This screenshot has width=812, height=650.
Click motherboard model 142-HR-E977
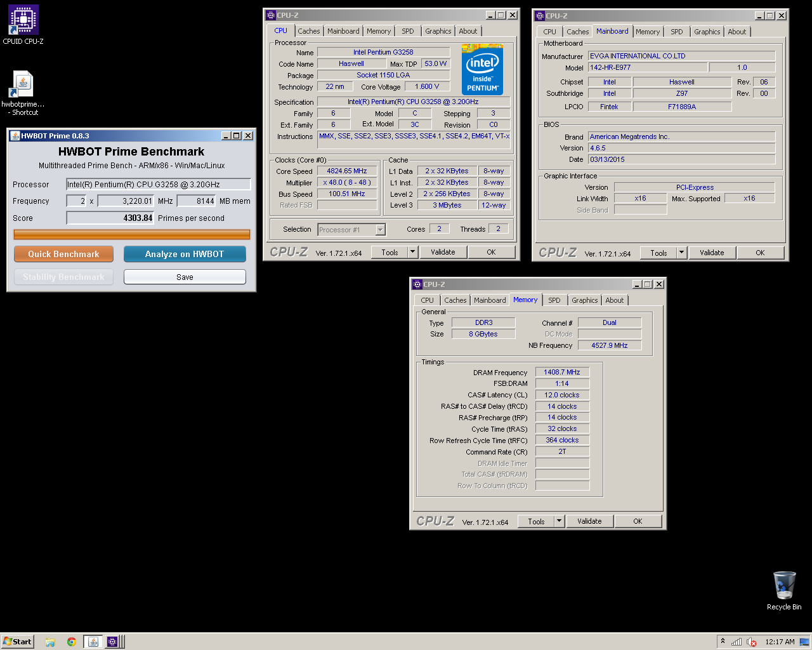click(x=648, y=67)
